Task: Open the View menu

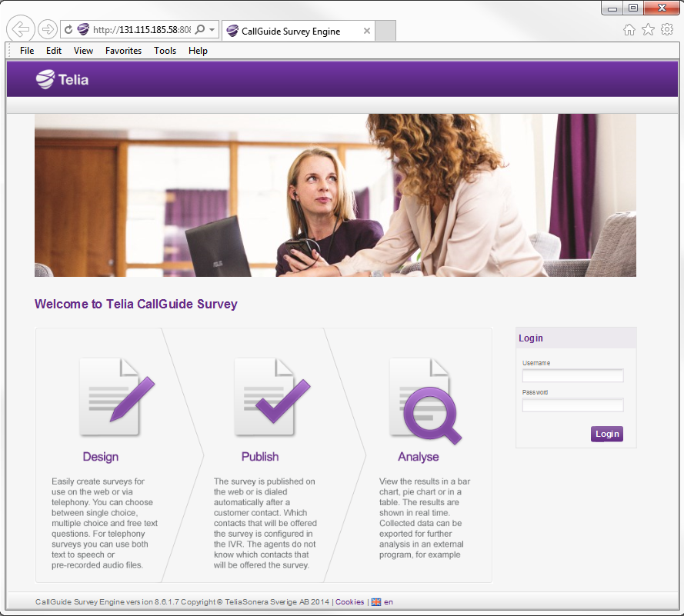Action: pyautogui.click(x=83, y=51)
